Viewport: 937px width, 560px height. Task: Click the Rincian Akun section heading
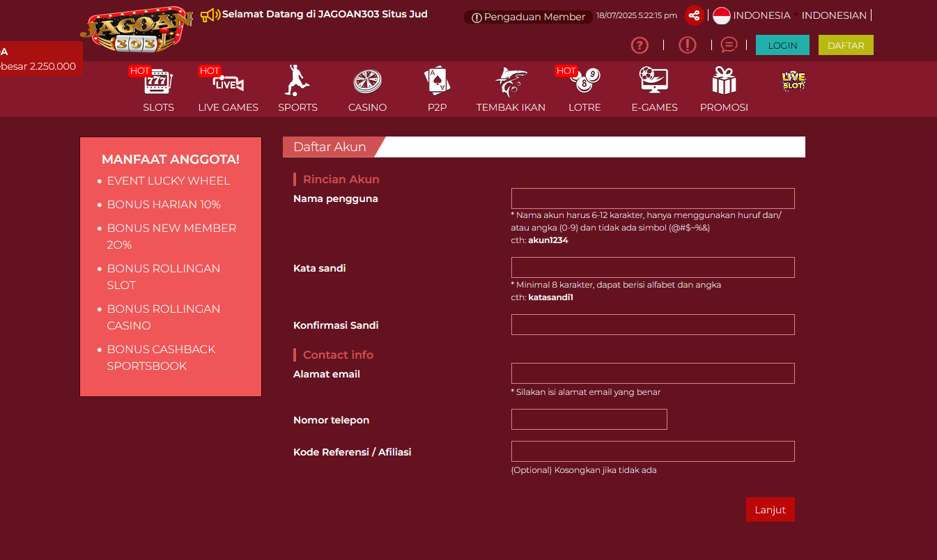click(x=341, y=179)
